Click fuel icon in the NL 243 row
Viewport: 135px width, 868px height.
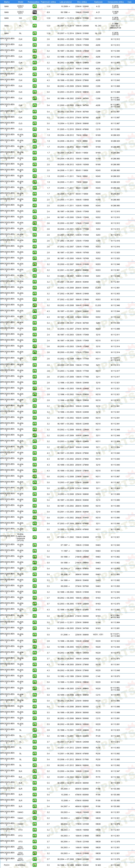click(35, 26)
